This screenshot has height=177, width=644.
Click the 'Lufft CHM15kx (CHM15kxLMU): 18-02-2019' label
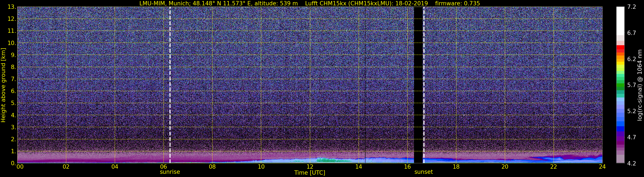click(367, 3)
